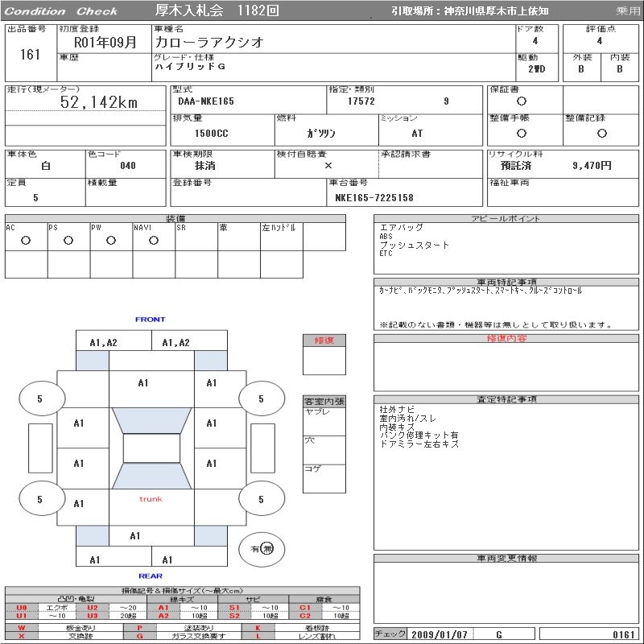This screenshot has width=644, height=644.
Task: Click the 乗用 label in the header
Action: pyautogui.click(x=628, y=11)
